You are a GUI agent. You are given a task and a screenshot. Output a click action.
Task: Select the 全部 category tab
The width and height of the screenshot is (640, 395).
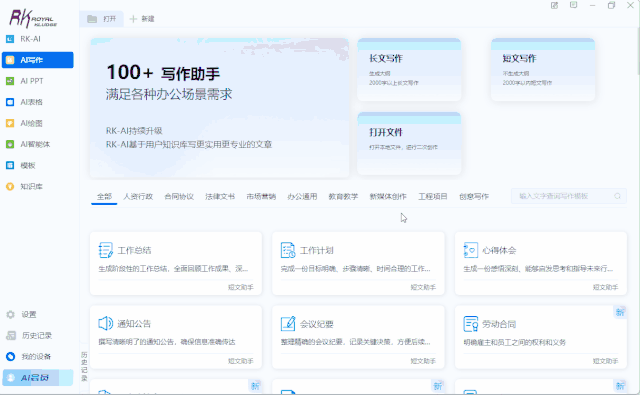(104, 197)
